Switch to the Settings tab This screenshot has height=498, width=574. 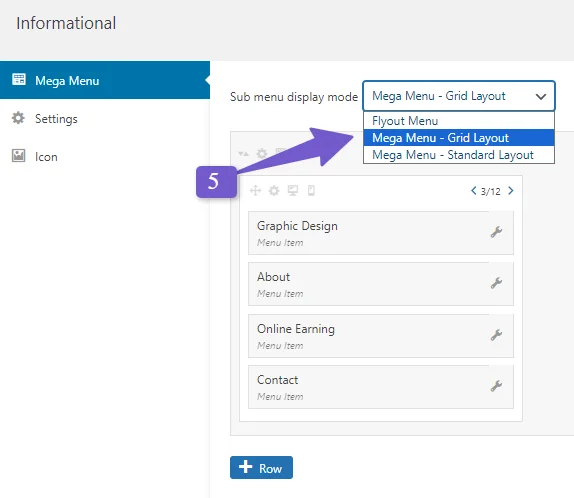(x=56, y=119)
